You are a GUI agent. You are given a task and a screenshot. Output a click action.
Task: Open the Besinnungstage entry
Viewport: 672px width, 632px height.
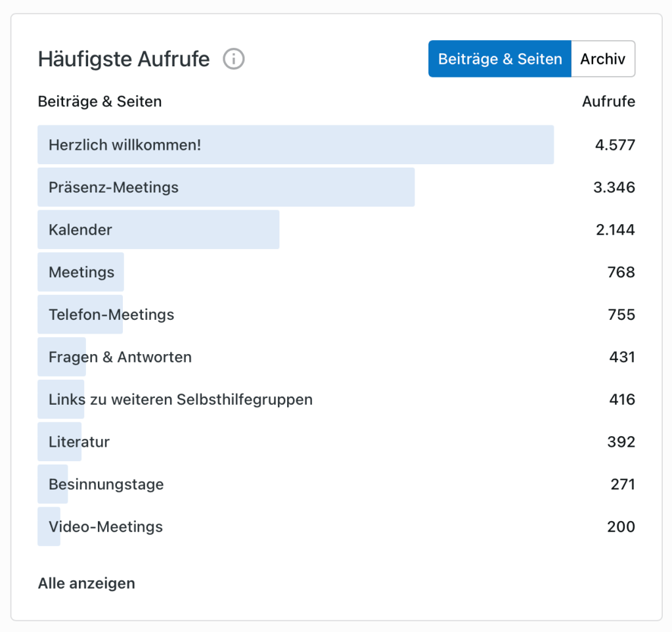pyautogui.click(x=106, y=484)
